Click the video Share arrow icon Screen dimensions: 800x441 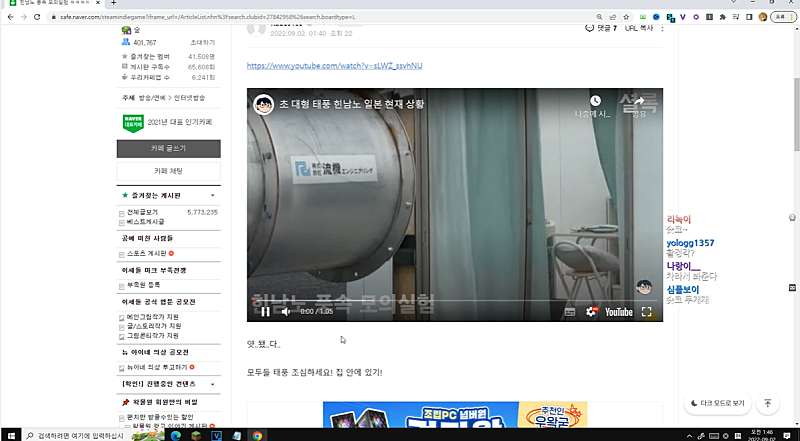point(639,102)
